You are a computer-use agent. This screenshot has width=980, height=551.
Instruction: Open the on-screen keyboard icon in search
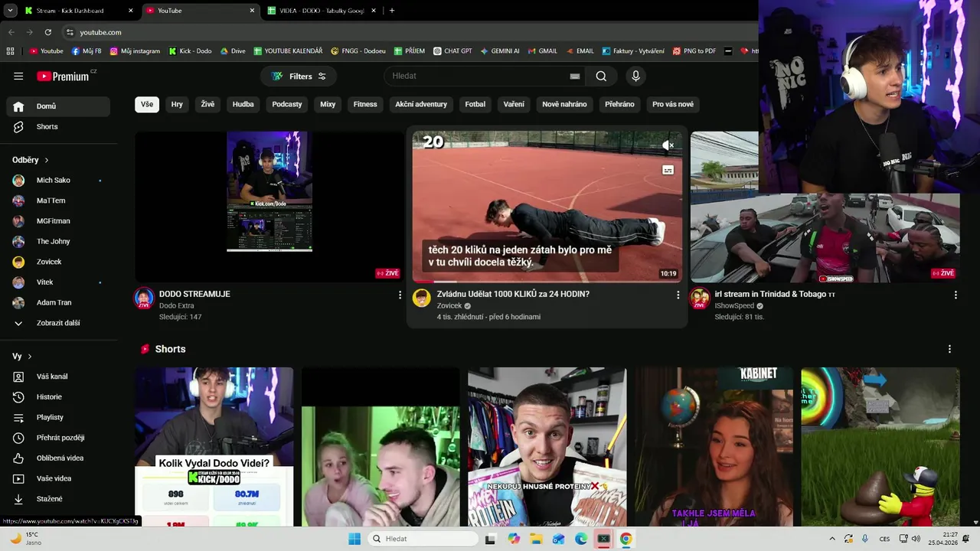(x=575, y=76)
